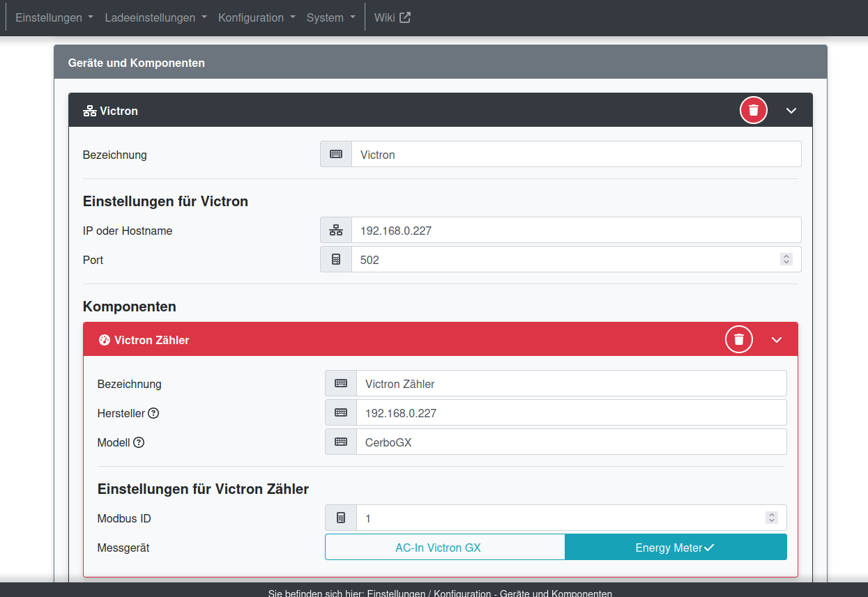Focus the Port input showing 502
Screen dimensions: 868x597
point(577,259)
